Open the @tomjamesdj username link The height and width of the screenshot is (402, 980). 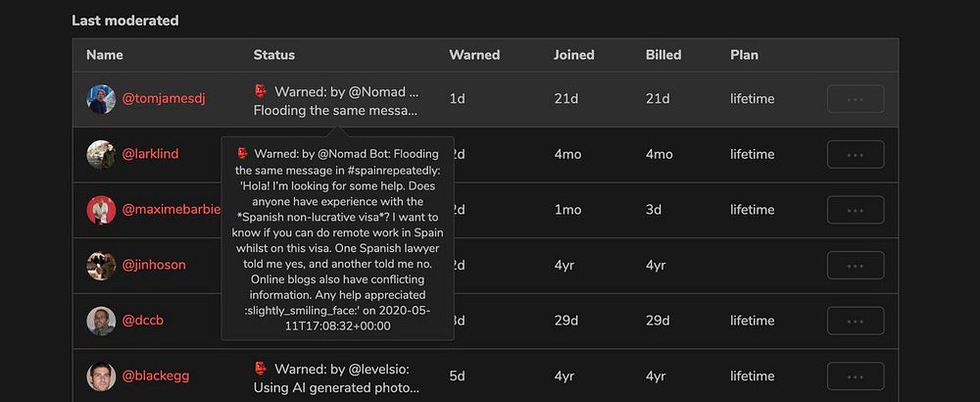coord(164,99)
